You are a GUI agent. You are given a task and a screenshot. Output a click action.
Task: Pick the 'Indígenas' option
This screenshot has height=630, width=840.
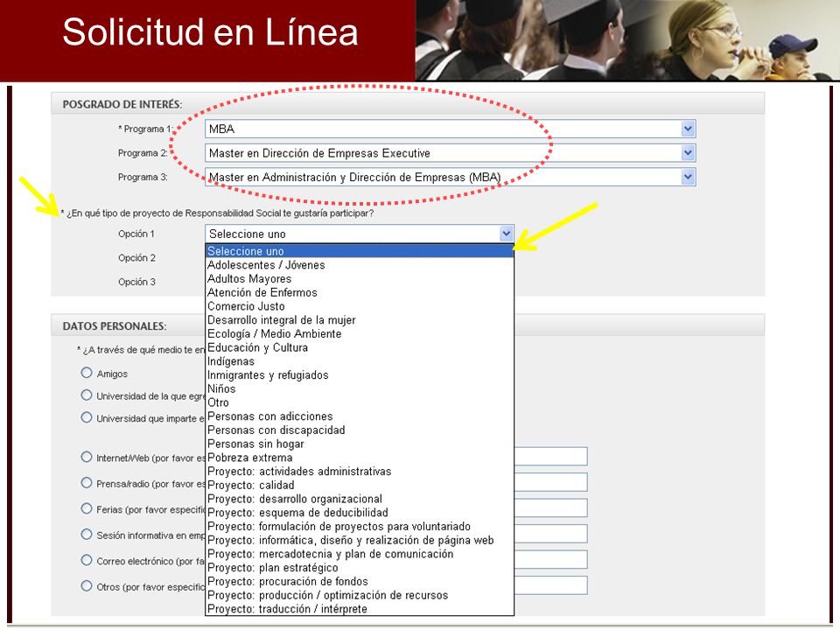pos(360,361)
